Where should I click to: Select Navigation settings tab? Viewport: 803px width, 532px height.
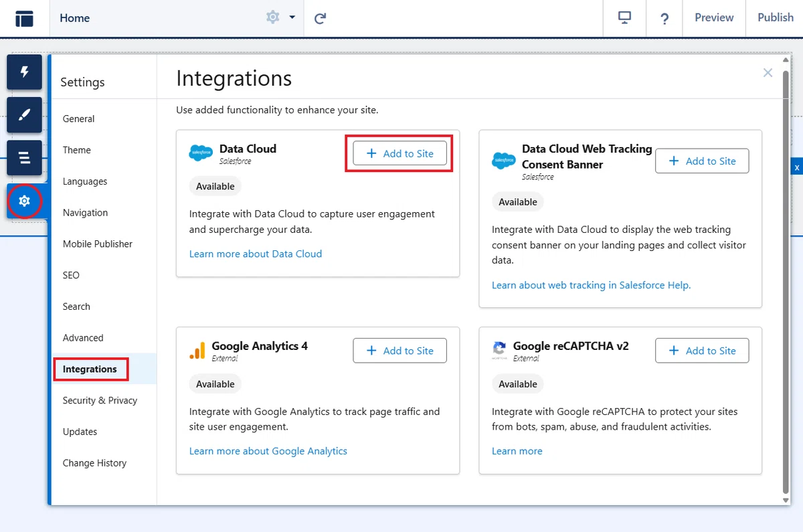(x=104, y=213)
